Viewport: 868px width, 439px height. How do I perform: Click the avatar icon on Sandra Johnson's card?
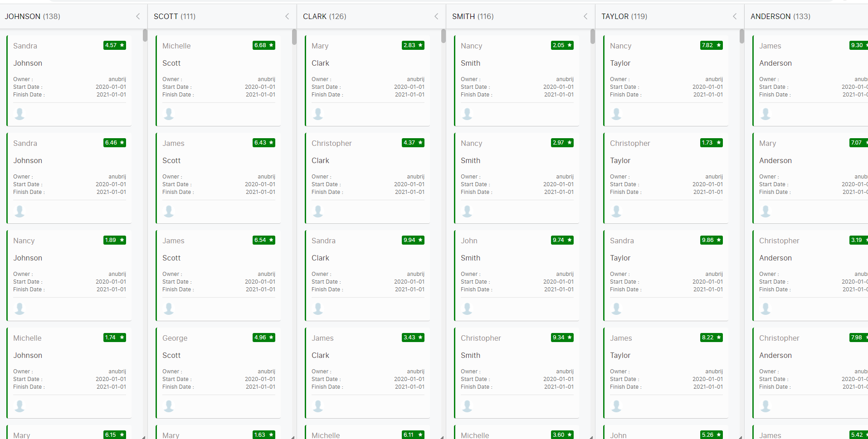point(20,114)
